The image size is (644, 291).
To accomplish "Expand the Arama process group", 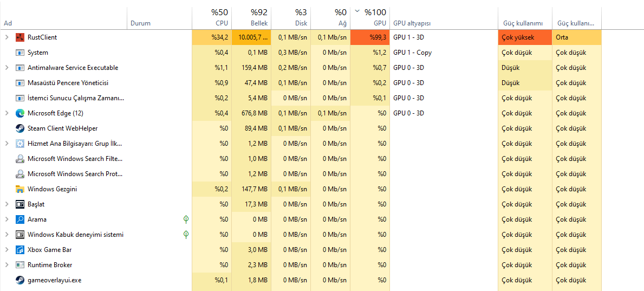I will 6,219.
